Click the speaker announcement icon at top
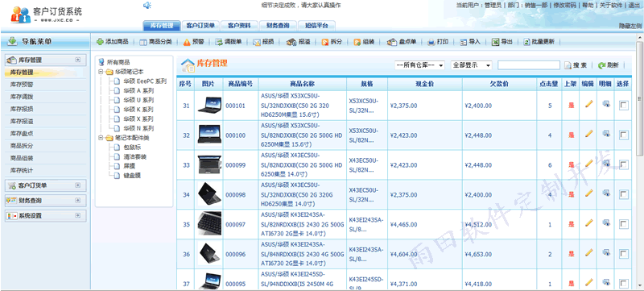The height and width of the screenshot is (291, 644). (147, 5)
